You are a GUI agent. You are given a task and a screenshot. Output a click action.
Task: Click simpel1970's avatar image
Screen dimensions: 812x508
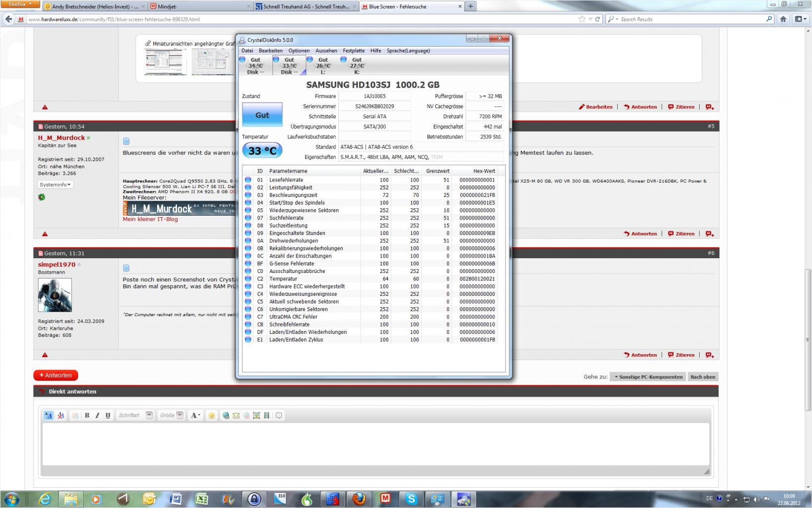(x=55, y=295)
